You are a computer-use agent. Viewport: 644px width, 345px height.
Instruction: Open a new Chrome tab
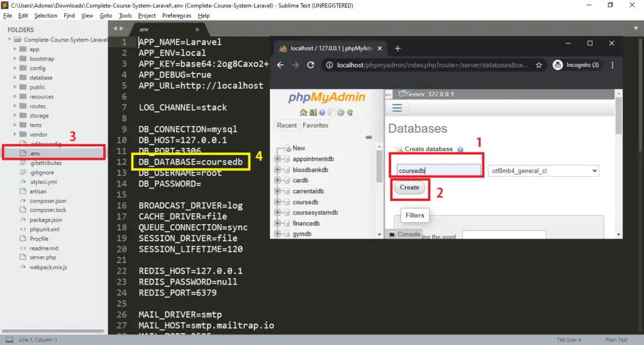click(397, 48)
